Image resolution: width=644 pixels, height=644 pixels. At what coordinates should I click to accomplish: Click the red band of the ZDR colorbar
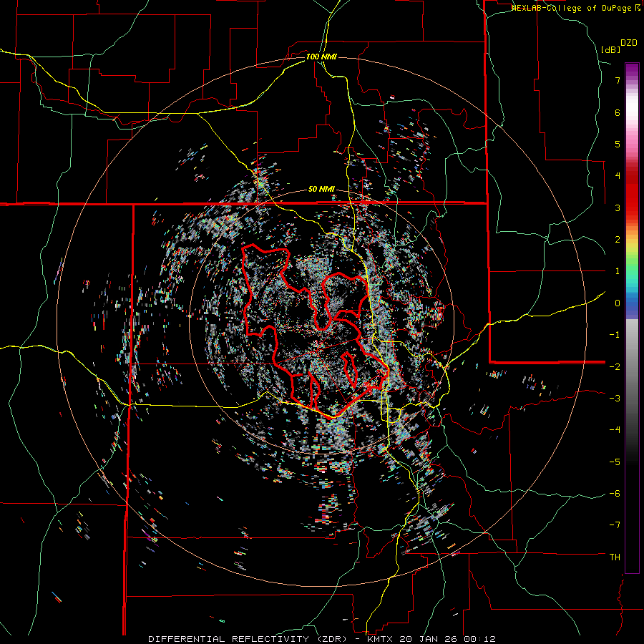[x=632, y=193]
